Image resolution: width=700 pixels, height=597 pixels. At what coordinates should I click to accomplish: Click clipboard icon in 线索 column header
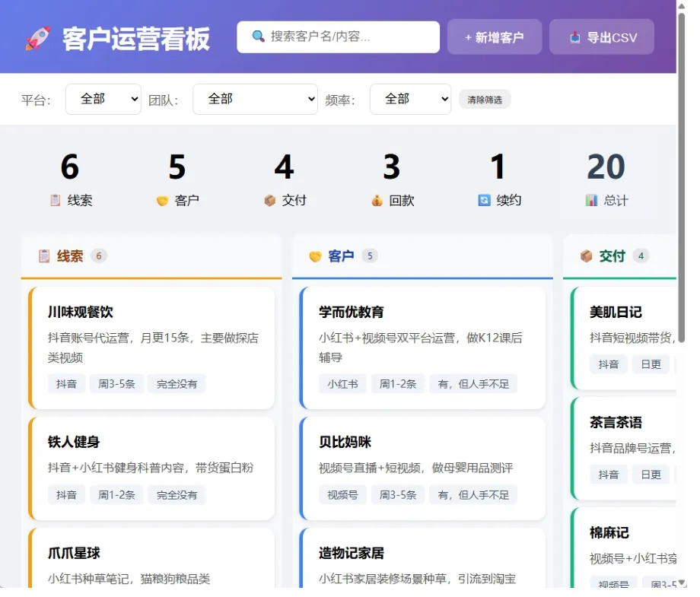pos(44,256)
